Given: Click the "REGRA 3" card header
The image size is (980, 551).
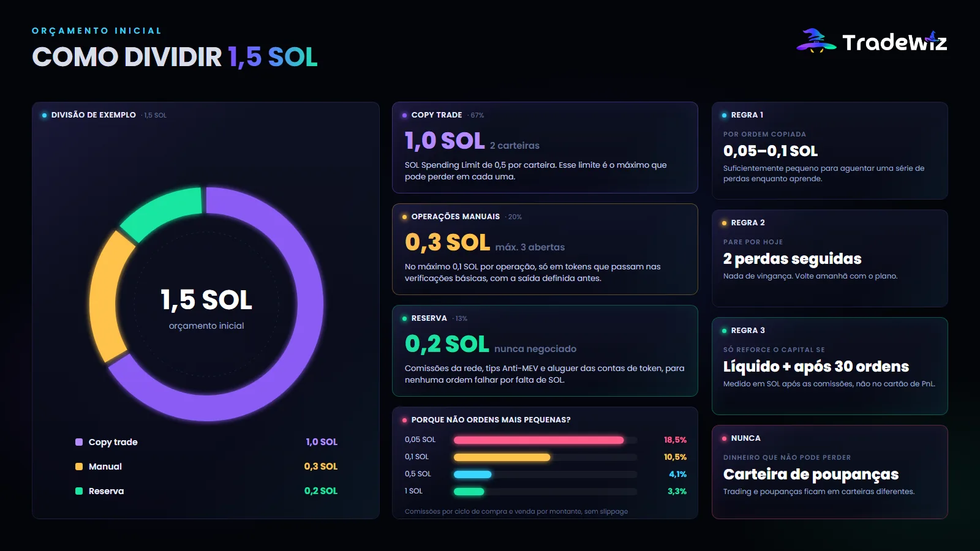Looking at the screenshot, I should point(748,331).
